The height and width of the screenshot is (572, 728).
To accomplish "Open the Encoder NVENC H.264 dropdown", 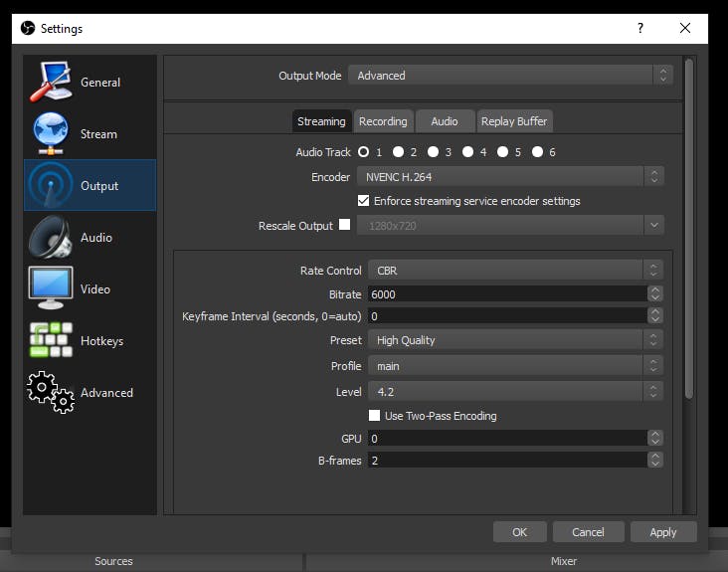I will [510, 177].
